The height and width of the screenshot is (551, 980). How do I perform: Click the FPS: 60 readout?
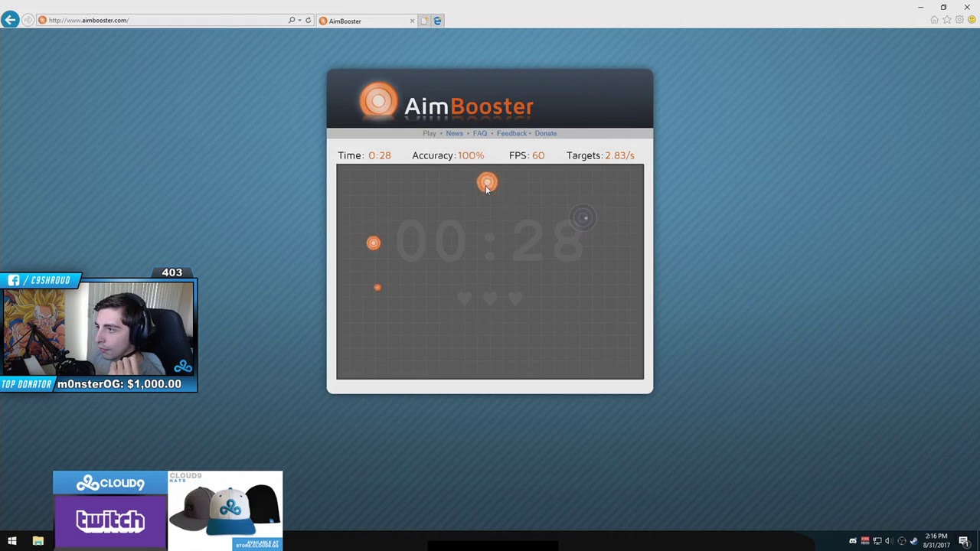tap(527, 155)
